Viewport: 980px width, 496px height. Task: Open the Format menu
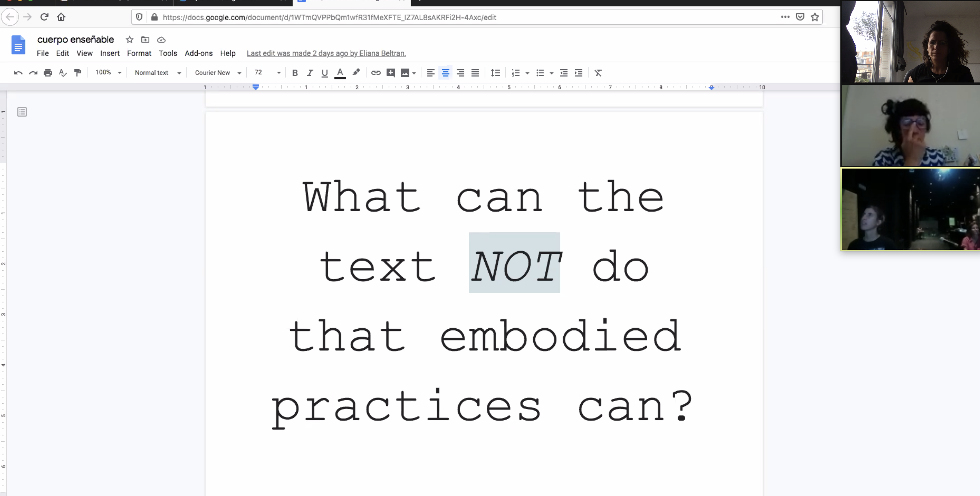tap(139, 53)
